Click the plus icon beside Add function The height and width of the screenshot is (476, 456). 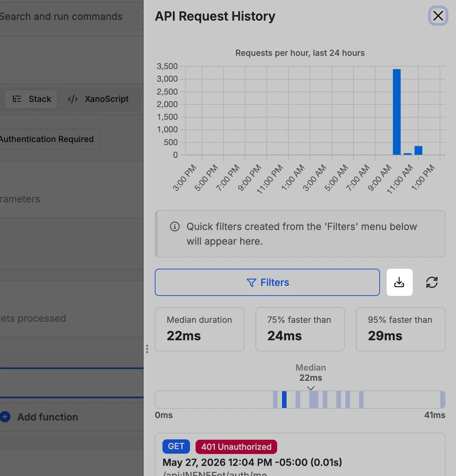click(x=5, y=417)
